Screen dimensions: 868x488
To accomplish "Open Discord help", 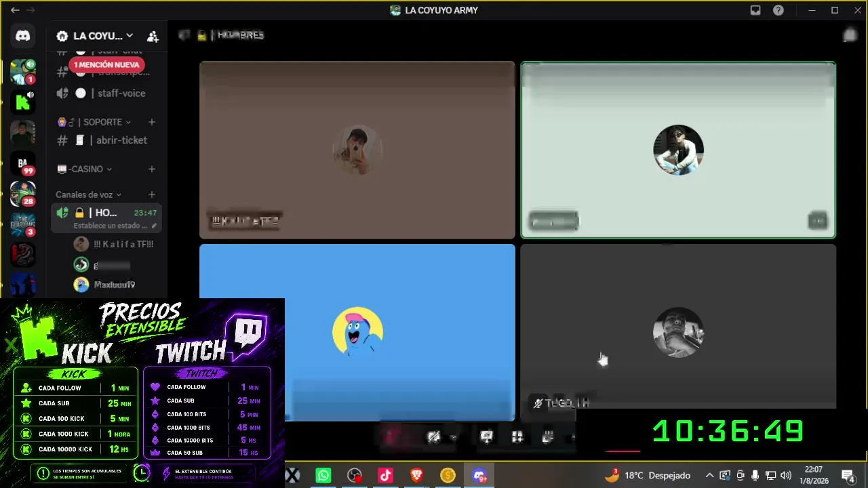I will click(x=778, y=10).
